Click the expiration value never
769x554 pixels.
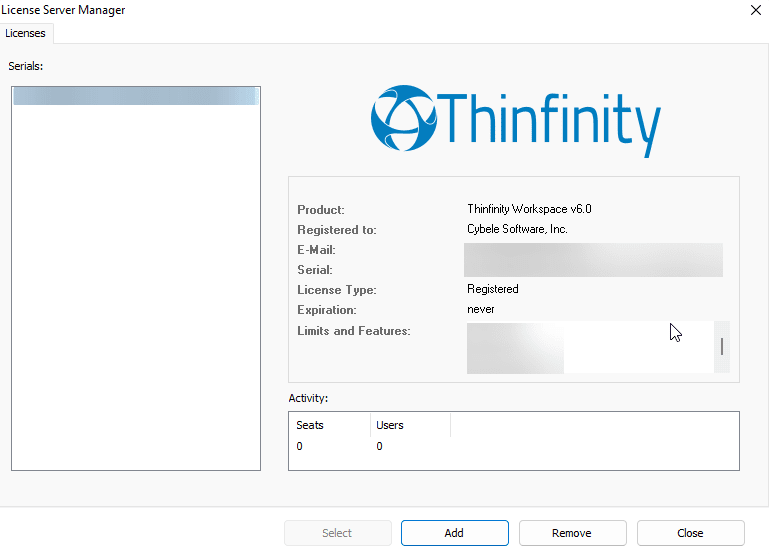tap(481, 309)
